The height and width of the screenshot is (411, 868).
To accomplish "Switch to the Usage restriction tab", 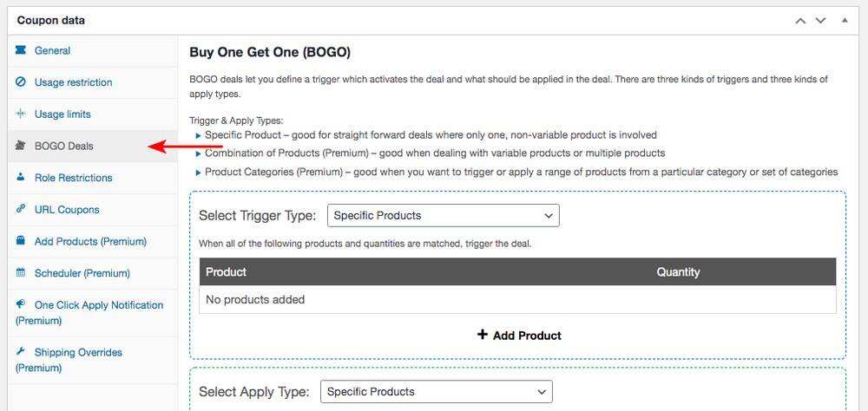I will tap(73, 82).
